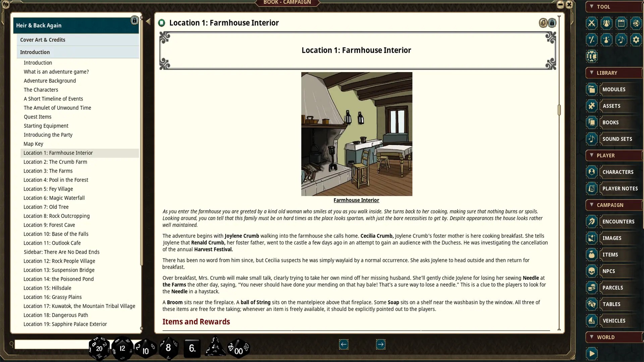Open the CHARACTERS panel
The height and width of the screenshot is (362, 644).
point(618,172)
